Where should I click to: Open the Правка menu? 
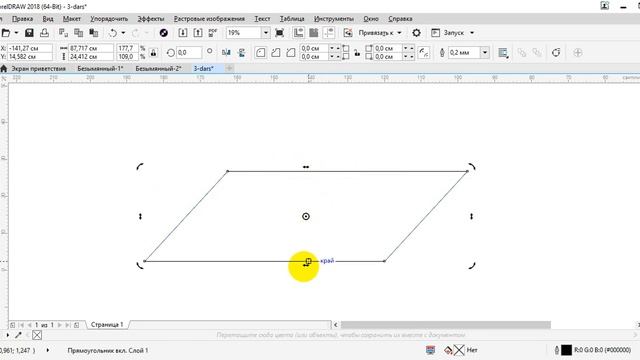22,19
